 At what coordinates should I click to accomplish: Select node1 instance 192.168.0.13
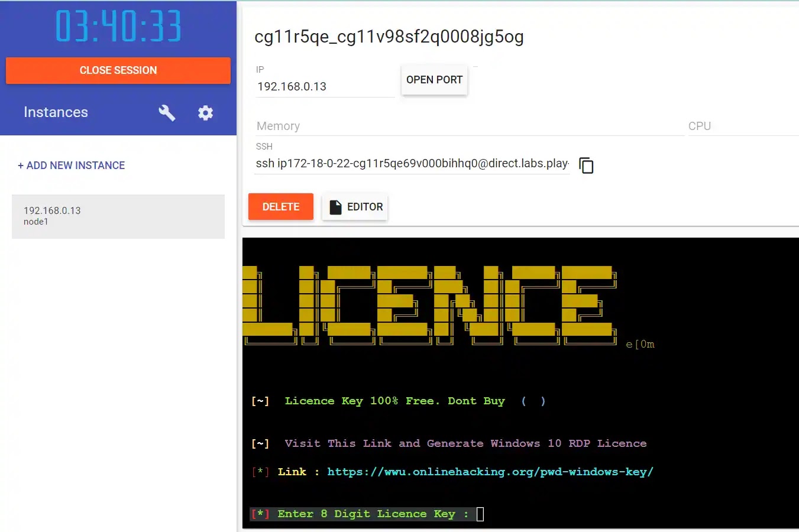point(118,216)
